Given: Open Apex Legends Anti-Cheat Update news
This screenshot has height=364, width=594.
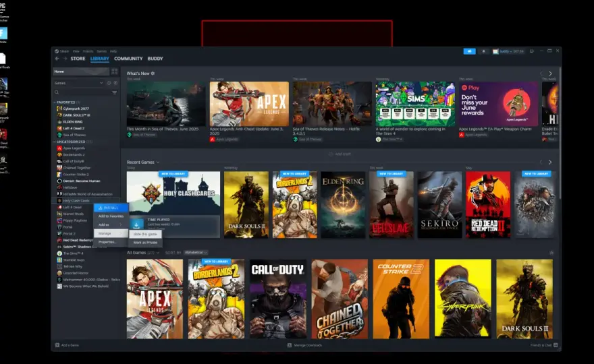Looking at the screenshot, I should (249, 104).
